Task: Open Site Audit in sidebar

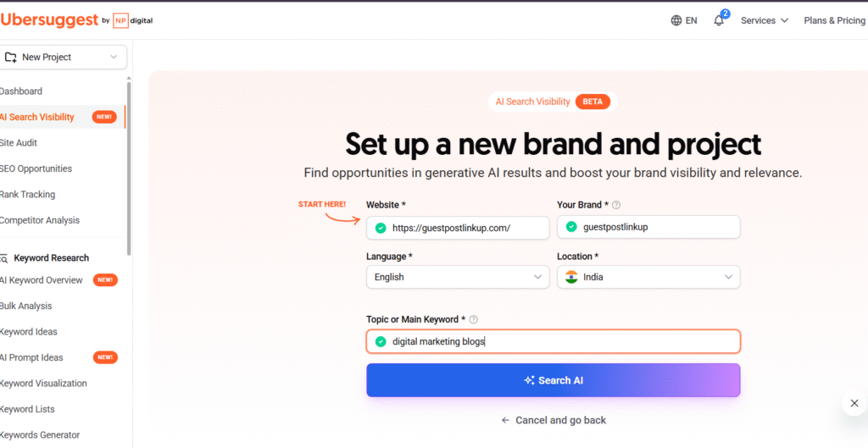Action: [x=19, y=143]
